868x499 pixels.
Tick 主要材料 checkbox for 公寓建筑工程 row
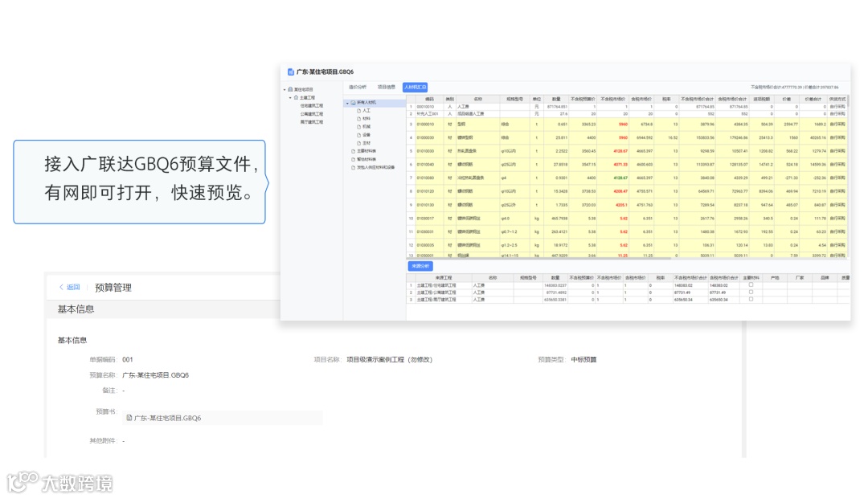(751, 292)
